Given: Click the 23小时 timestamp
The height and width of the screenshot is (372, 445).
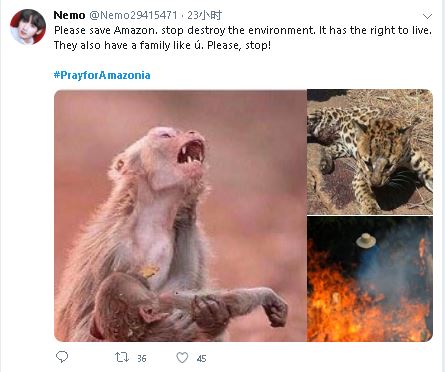Looking at the screenshot, I should click(204, 15).
